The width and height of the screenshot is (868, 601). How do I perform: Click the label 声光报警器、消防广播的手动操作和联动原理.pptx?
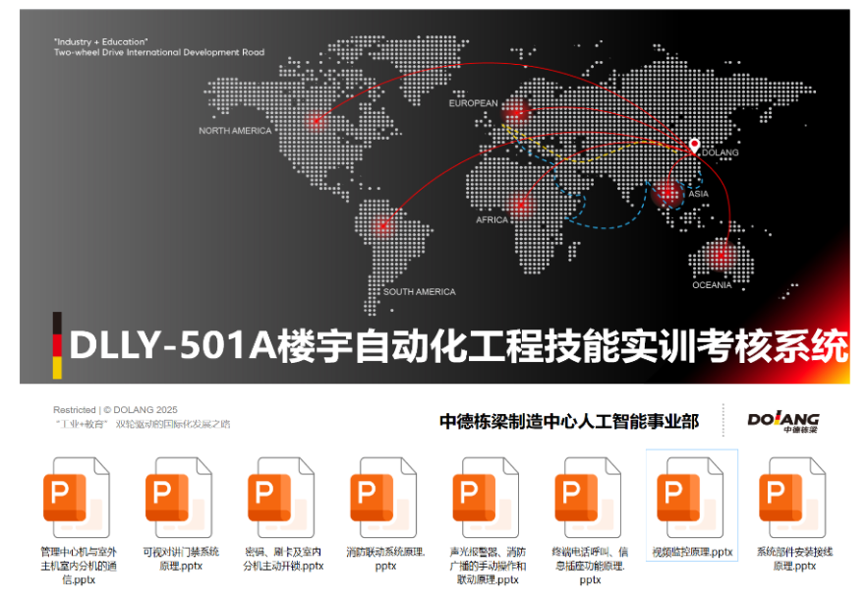pos(488,566)
